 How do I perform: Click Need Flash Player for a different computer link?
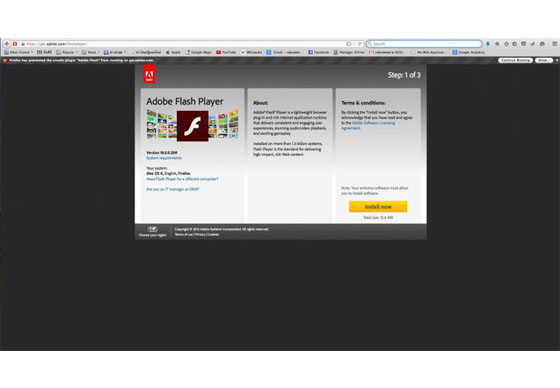[x=182, y=179]
